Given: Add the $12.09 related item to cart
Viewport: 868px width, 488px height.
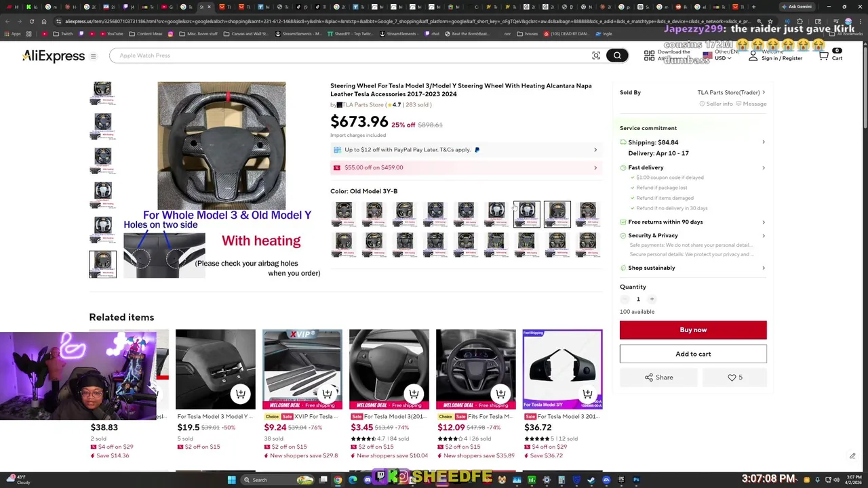Looking at the screenshot, I should click(500, 394).
